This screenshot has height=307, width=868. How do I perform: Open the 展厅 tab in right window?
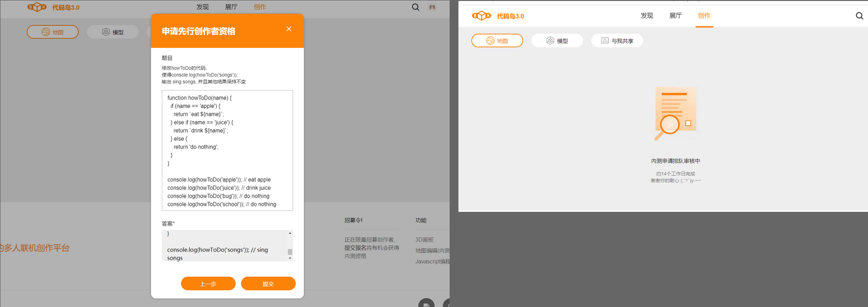[x=675, y=16]
